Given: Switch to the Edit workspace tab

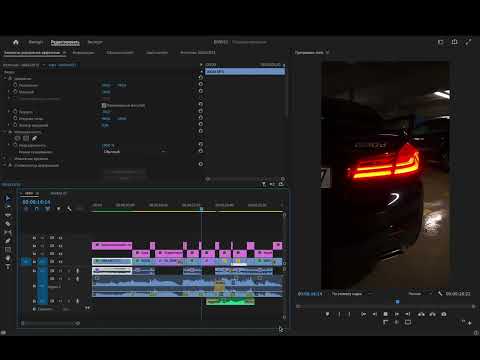Looking at the screenshot, I should [x=65, y=42].
